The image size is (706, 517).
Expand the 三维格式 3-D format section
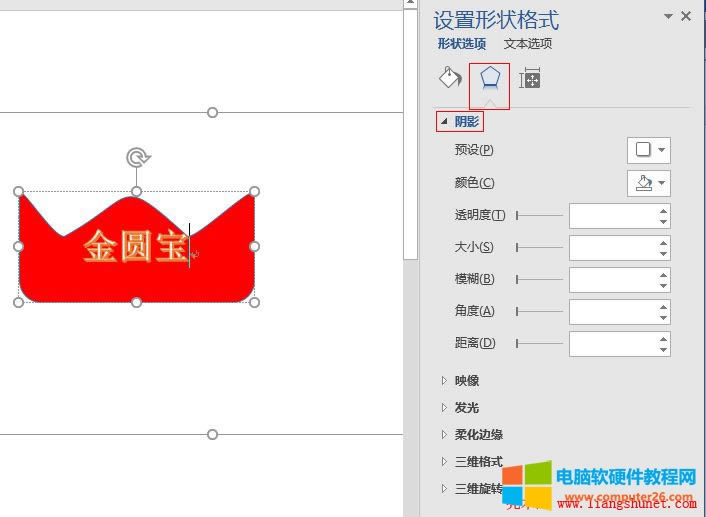478,462
